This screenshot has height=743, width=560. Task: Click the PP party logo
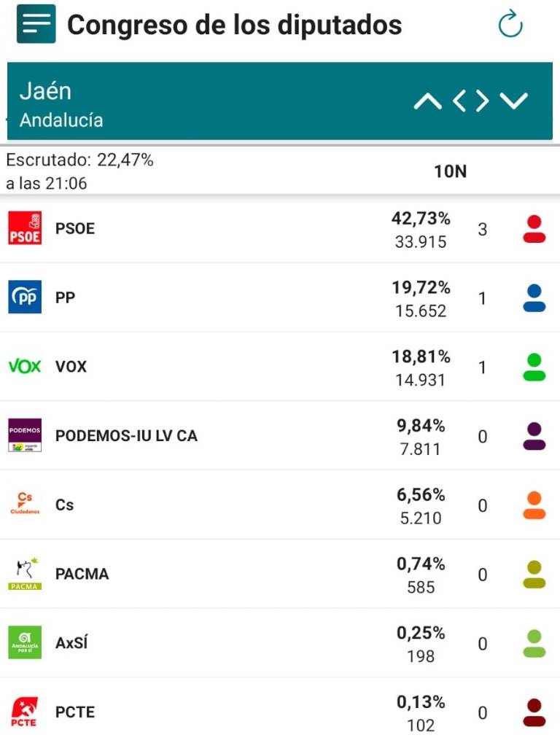[25, 297]
